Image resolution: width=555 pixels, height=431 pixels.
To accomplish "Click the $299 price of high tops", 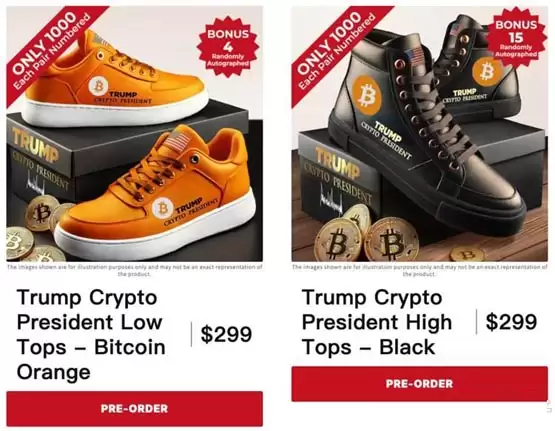I will 511,322.
